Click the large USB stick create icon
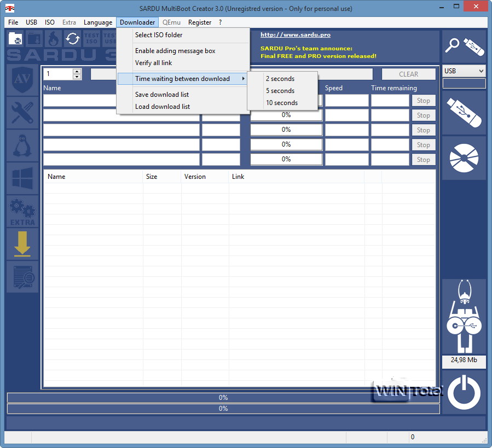The width and height of the screenshot is (492, 448). point(464,113)
